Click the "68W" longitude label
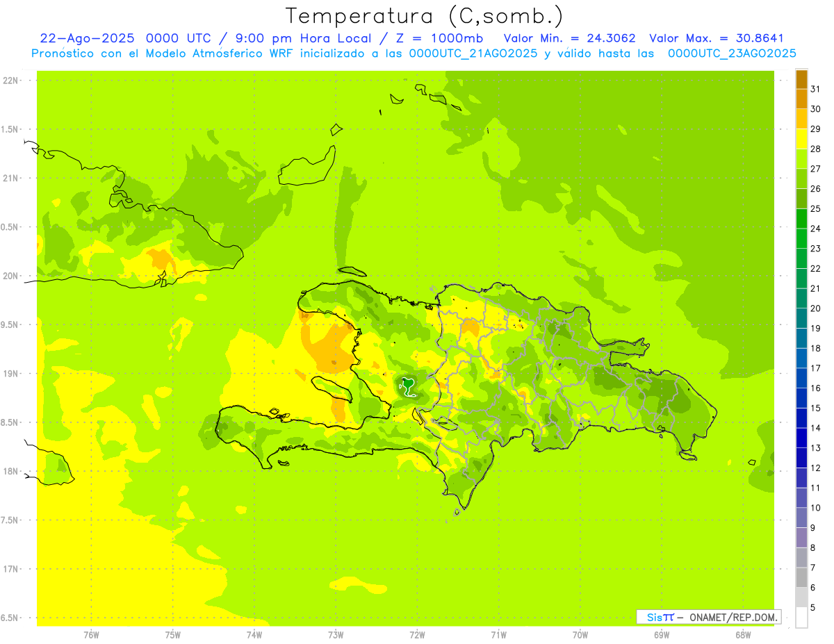Screen dimensions: 834x644 (x=743, y=635)
